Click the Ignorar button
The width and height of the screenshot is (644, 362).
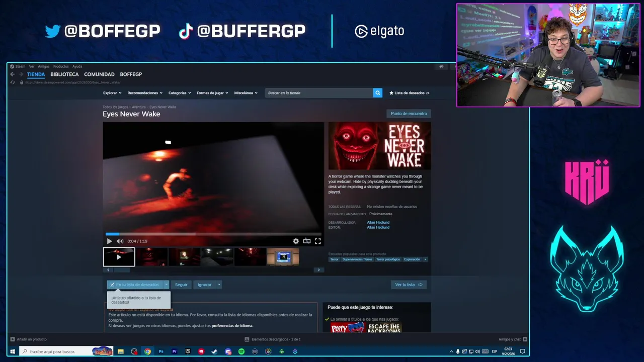pyautogui.click(x=204, y=285)
